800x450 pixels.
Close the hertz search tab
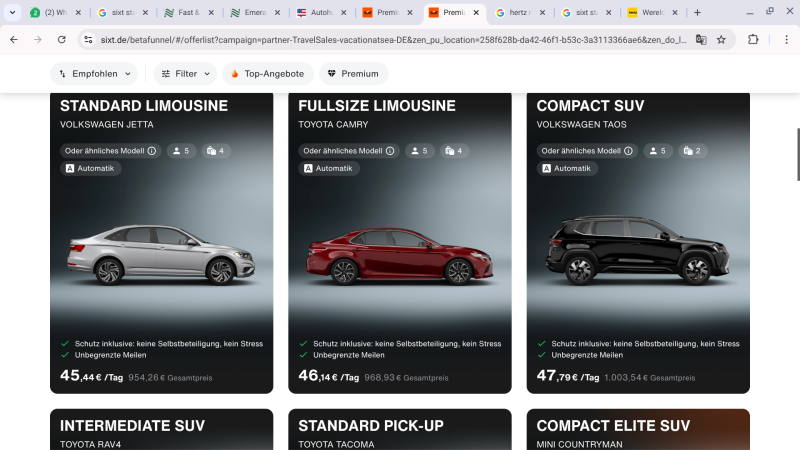point(542,12)
